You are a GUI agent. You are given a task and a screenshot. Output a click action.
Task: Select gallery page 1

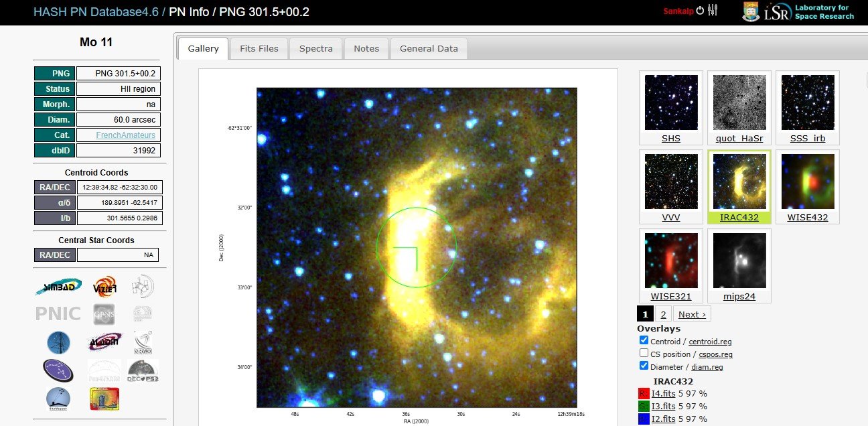[x=645, y=314]
